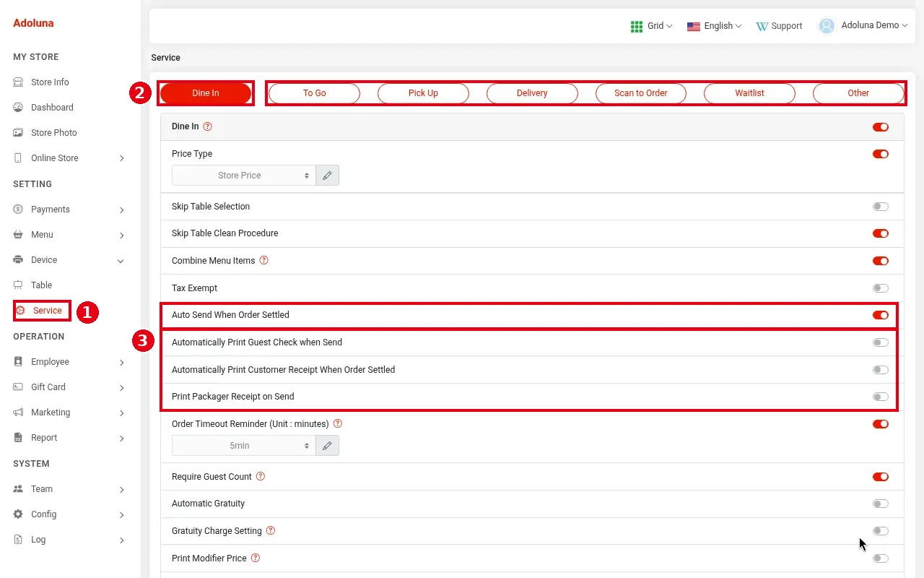The width and height of the screenshot is (924, 578).
Task: Enable Automatically Print Guest Check when Send
Action: (880, 342)
